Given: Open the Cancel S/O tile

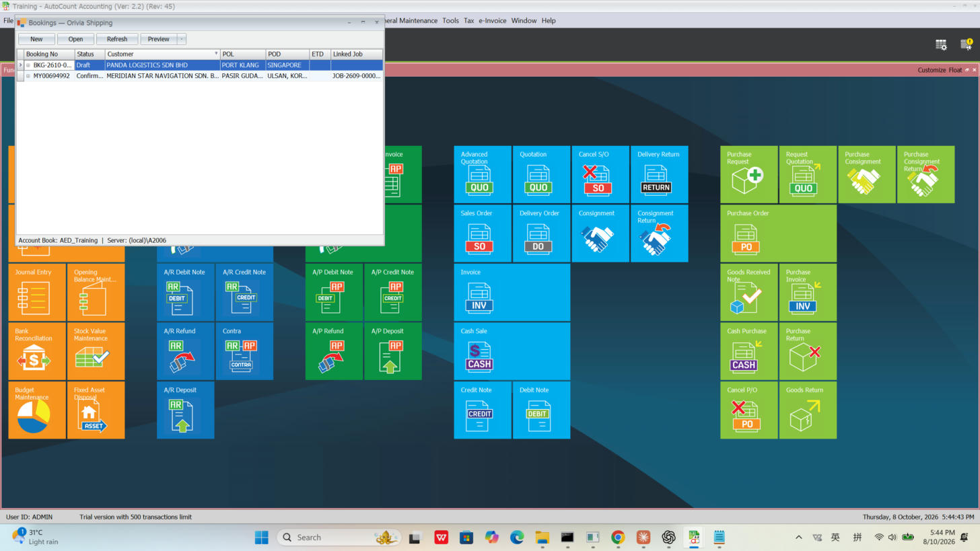Looking at the screenshot, I should (600, 174).
